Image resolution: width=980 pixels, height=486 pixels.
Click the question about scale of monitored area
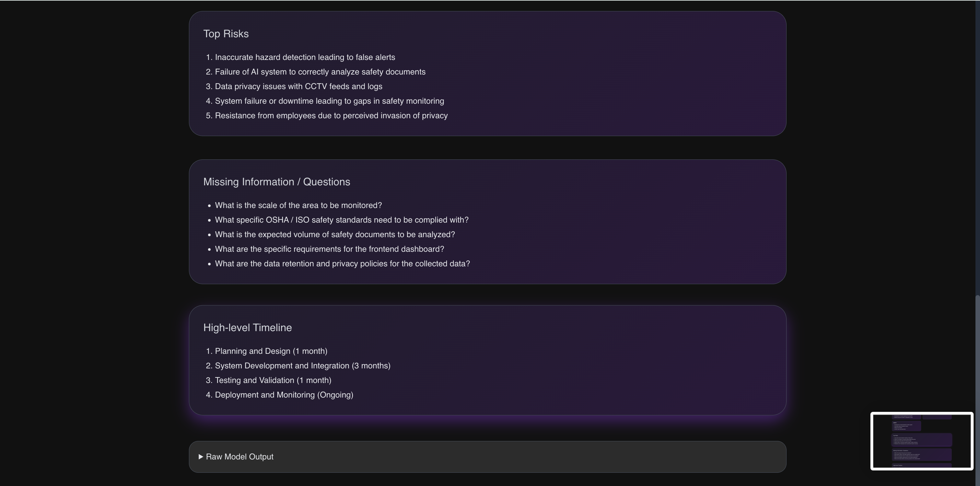click(x=298, y=205)
